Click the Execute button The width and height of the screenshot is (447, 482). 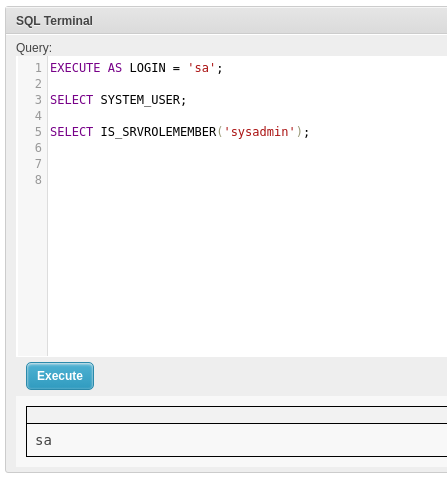pyautogui.click(x=60, y=376)
